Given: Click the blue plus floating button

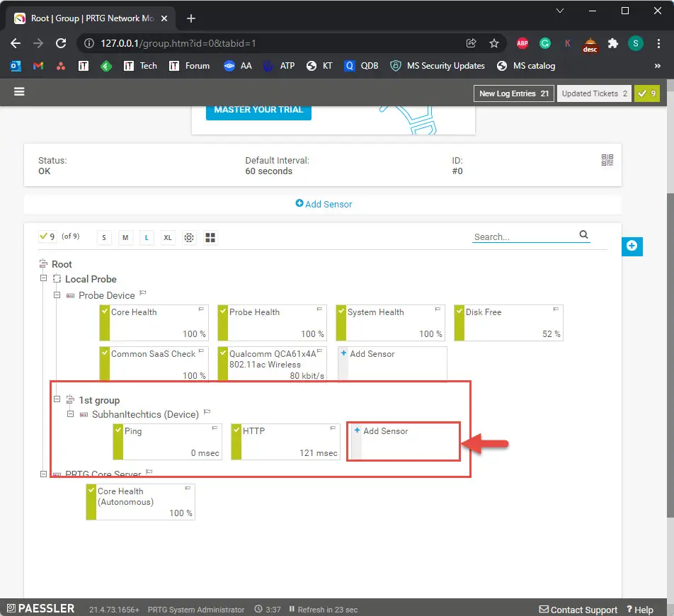Looking at the screenshot, I should pos(632,246).
